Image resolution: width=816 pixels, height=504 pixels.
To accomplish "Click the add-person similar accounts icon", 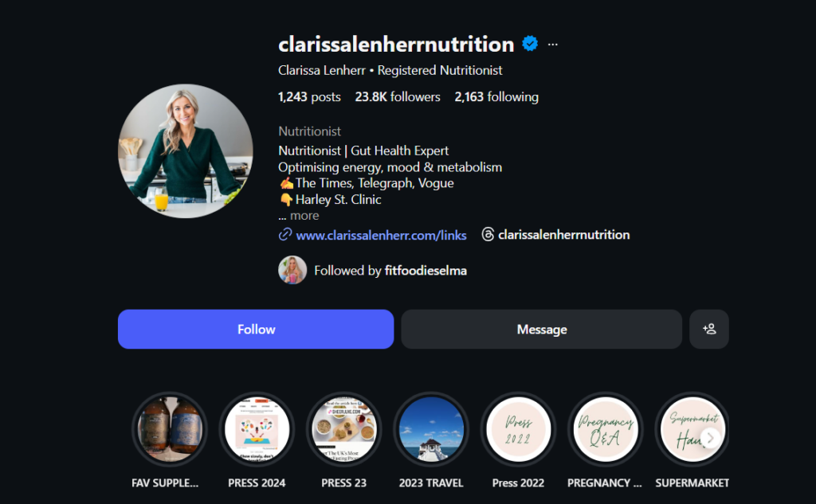I will coord(708,330).
